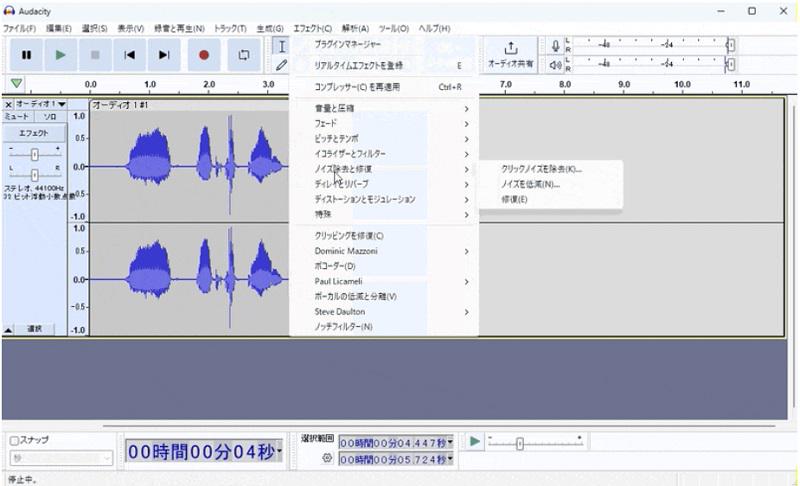Toggle the Loop button
The height and width of the screenshot is (486, 800).
click(244, 55)
